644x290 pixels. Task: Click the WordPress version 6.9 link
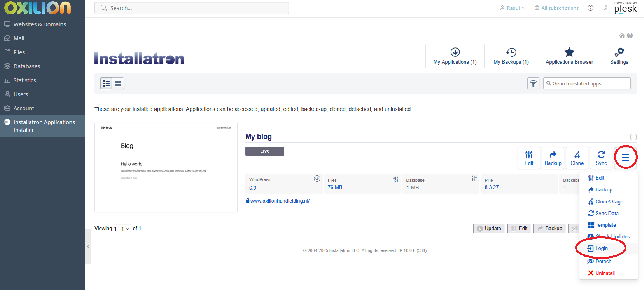coord(253,188)
